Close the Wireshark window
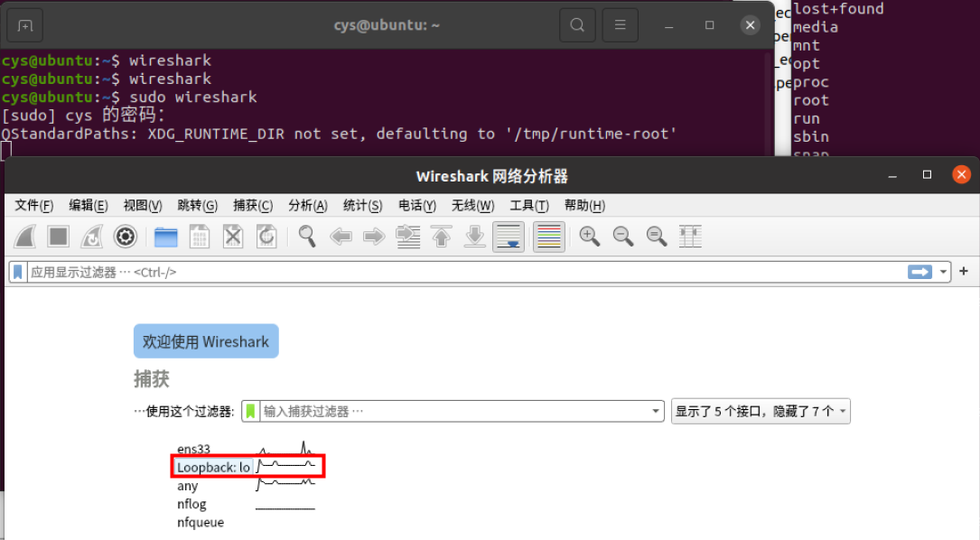The image size is (980, 540). point(961,174)
